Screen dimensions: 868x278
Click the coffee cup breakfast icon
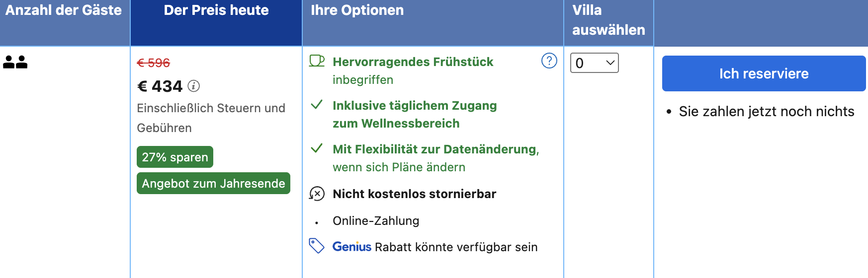tap(317, 61)
